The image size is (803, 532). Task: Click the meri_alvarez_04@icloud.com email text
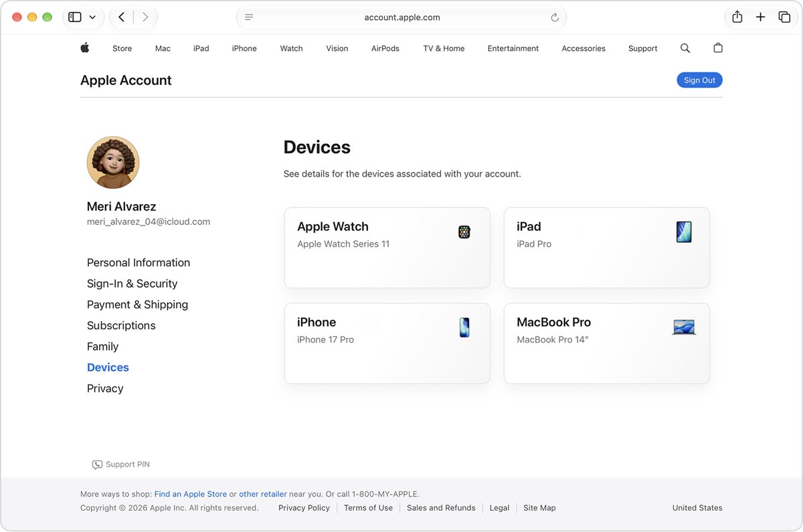[x=149, y=221]
